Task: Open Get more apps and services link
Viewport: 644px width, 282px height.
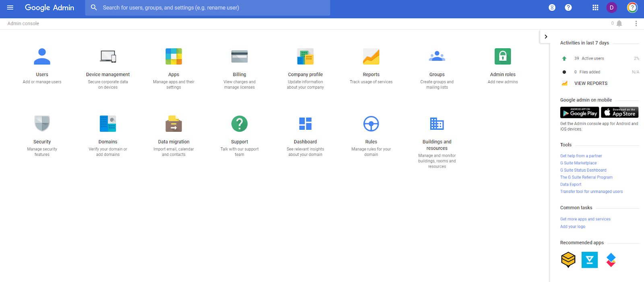Action: tap(585, 219)
